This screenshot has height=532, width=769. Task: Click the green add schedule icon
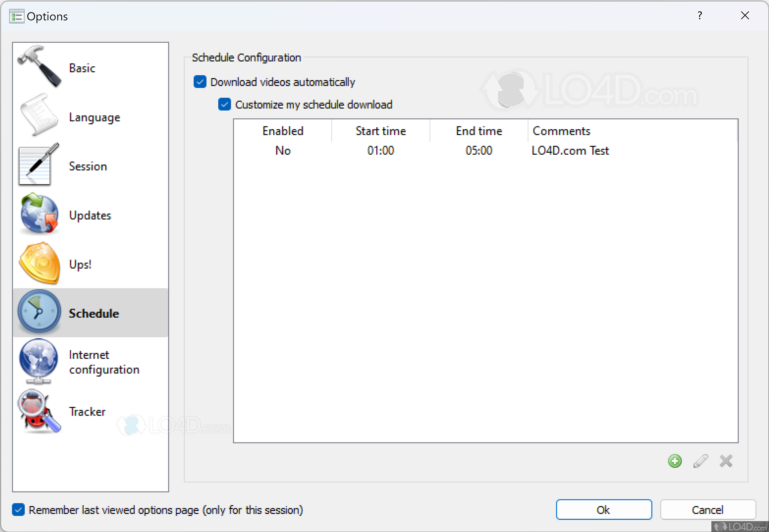tap(674, 461)
